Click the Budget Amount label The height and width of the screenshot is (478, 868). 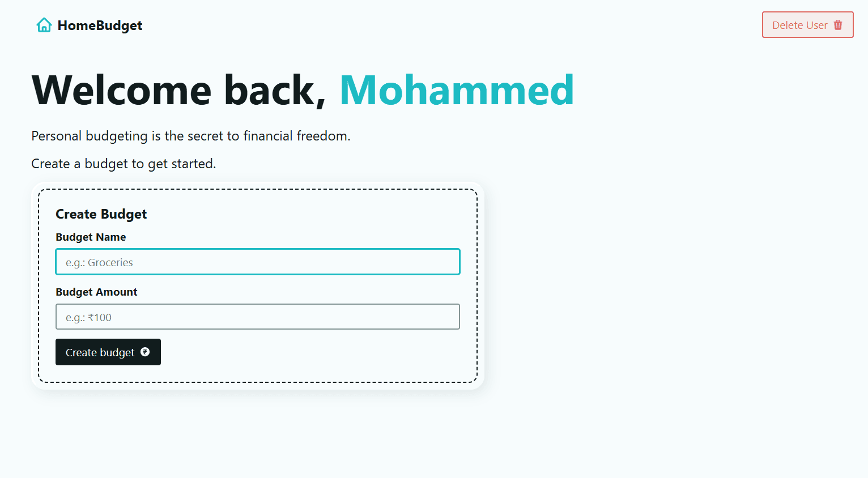tap(96, 292)
